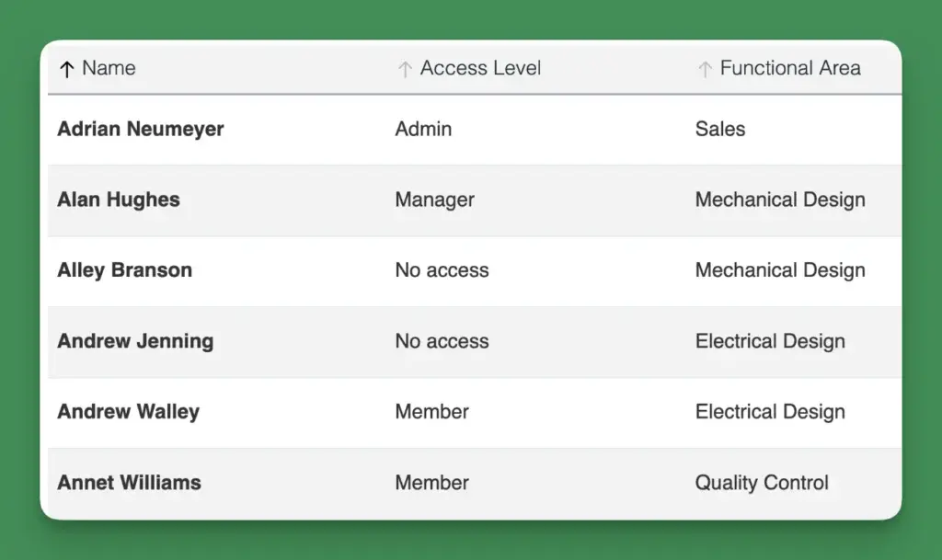Viewport: 942px width, 560px height.
Task: Click Alan Hughes's Mechanical Design cell
Action: pyautogui.click(x=780, y=200)
